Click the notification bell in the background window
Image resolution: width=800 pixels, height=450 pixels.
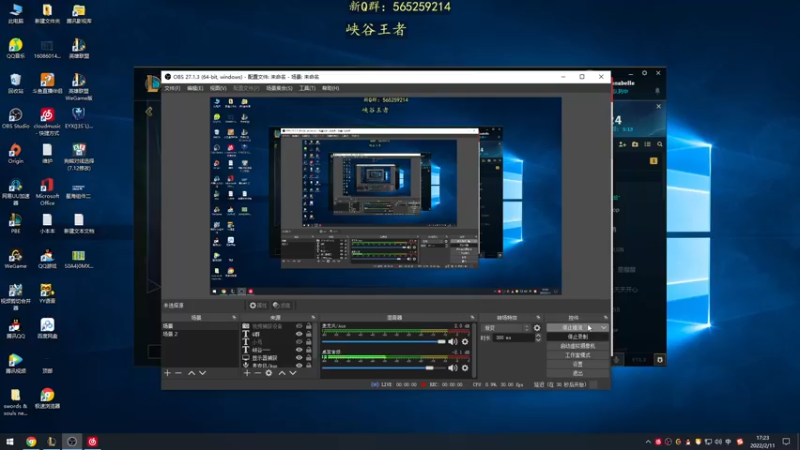(657, 91)
